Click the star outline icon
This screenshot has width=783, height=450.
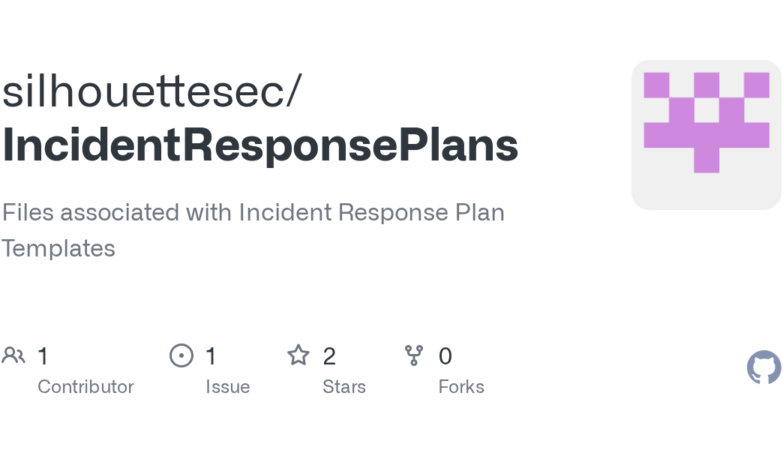[298, 355]
